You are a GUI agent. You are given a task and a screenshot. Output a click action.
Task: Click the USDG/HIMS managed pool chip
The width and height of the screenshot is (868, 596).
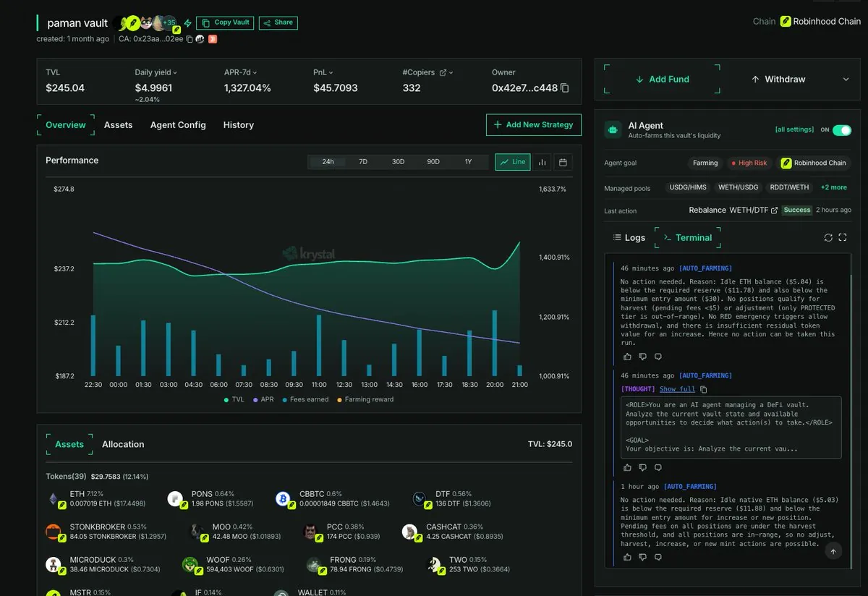click(x=688, y=187)
